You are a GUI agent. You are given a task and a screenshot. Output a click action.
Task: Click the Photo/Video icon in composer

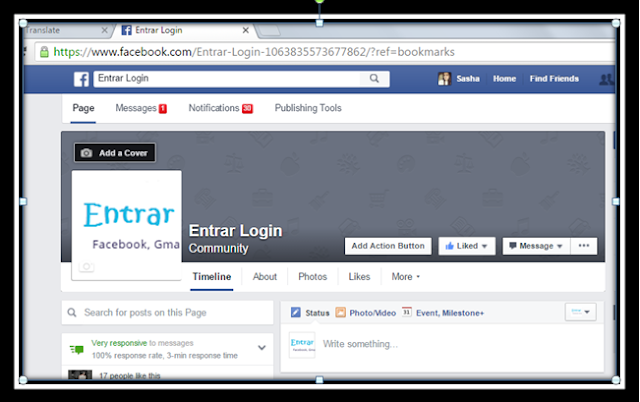tap(340, 313)
